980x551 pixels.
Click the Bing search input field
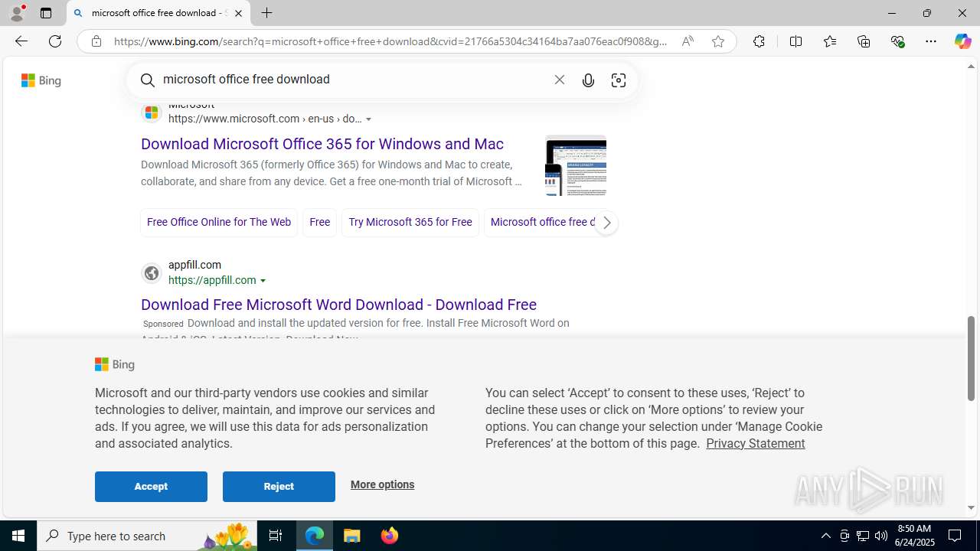(x=352, y=80)
